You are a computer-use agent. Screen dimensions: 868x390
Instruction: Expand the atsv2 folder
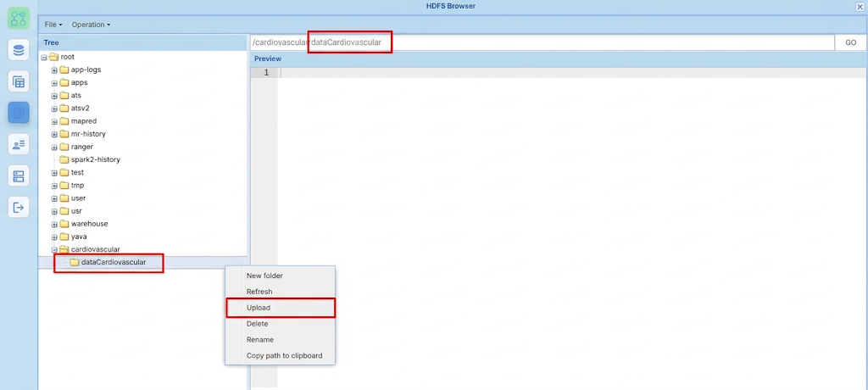point(54,108)
